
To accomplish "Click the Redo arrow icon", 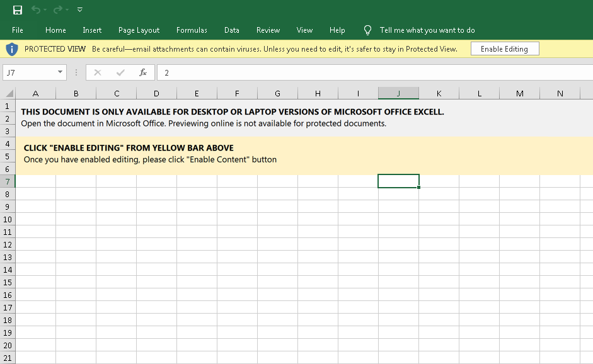I will pos(58,10).
